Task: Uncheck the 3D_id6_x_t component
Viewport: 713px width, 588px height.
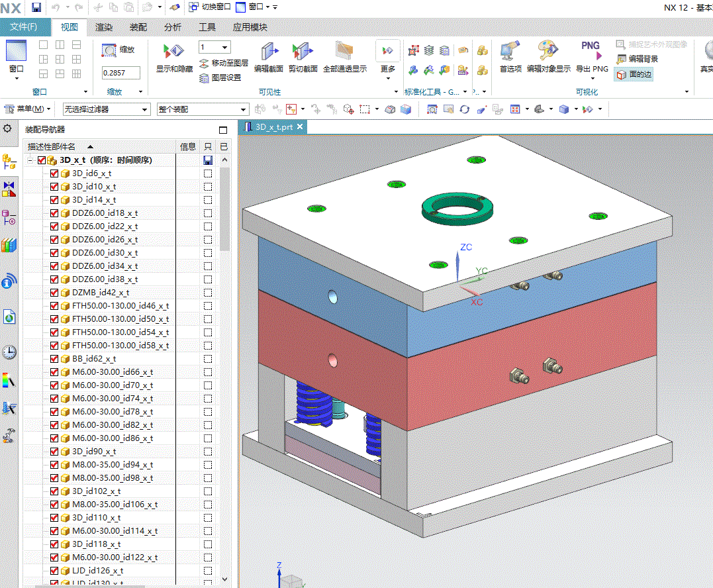Action: [x=54, y=173]
